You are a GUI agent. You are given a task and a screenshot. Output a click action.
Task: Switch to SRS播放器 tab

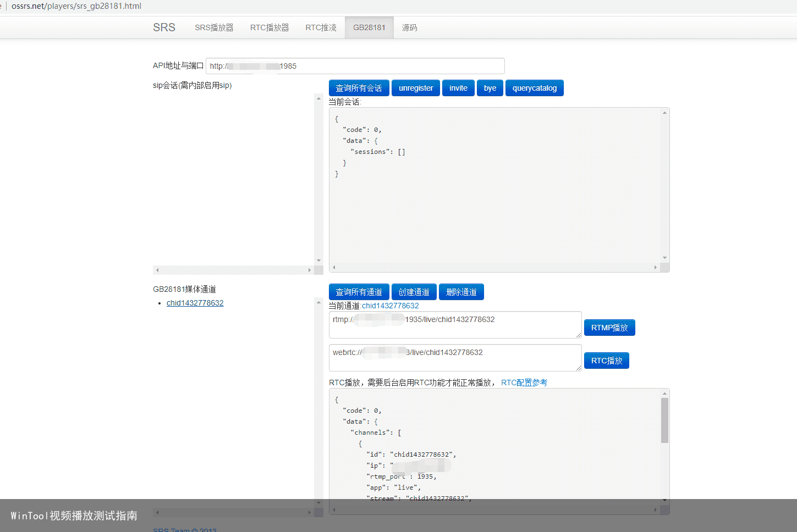(214, 27)
